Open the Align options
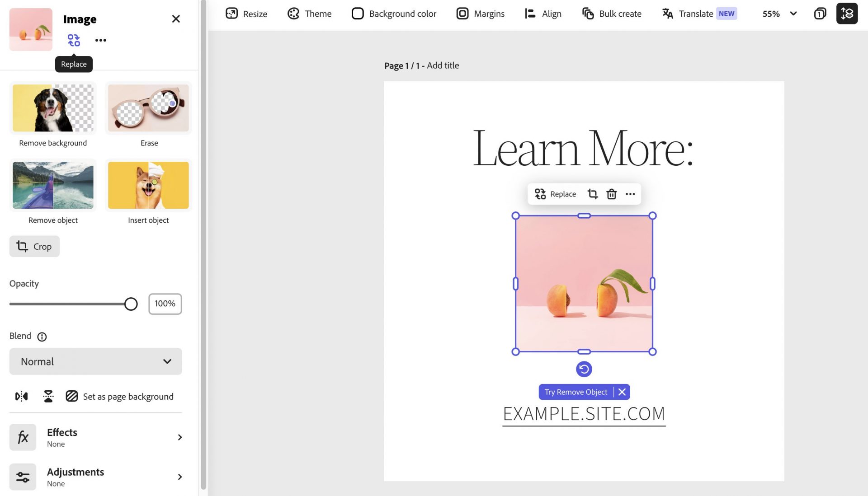868x496 pixels. click(542, 14)
